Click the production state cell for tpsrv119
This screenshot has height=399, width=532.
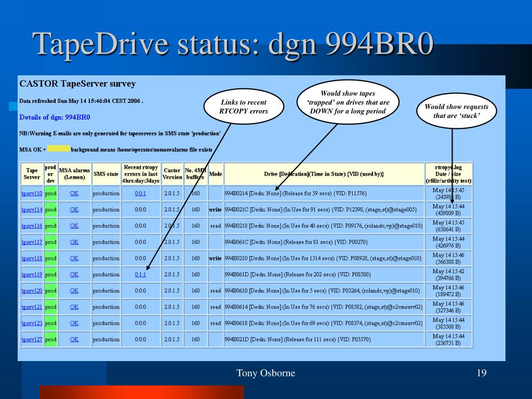tap(106, 274)
